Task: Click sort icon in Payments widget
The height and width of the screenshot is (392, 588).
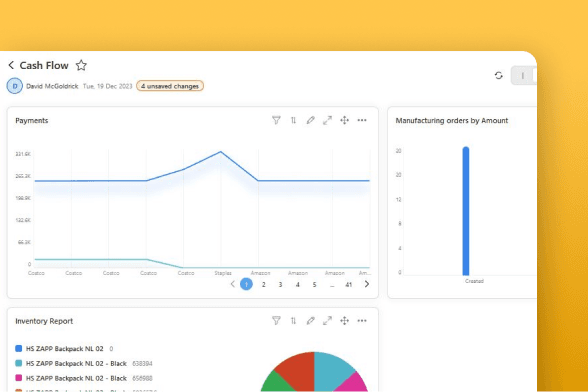Action: [293, 120]
